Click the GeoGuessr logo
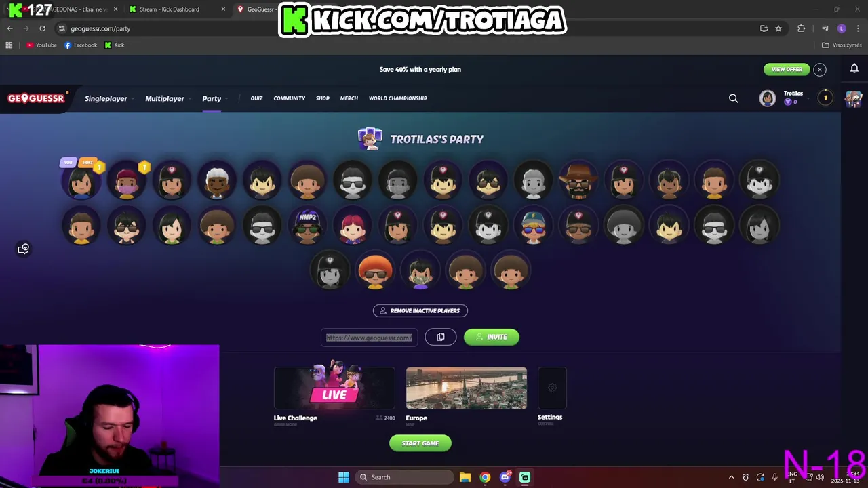Screen dimensions: 868x488 tap(36, 98)
